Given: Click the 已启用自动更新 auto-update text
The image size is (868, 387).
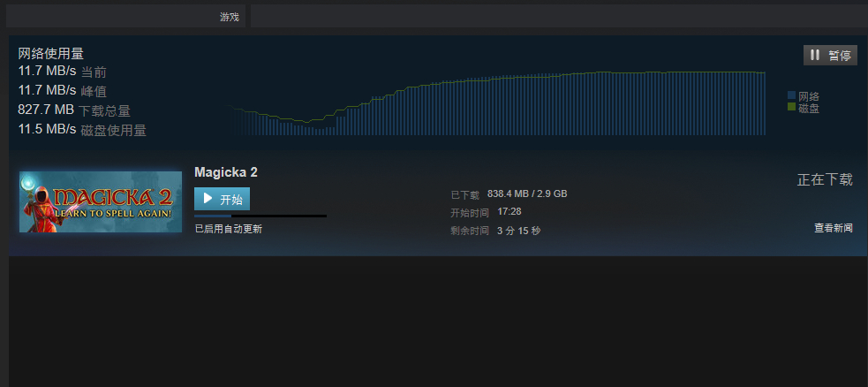Looking at the screenshot, I should 229,229.
